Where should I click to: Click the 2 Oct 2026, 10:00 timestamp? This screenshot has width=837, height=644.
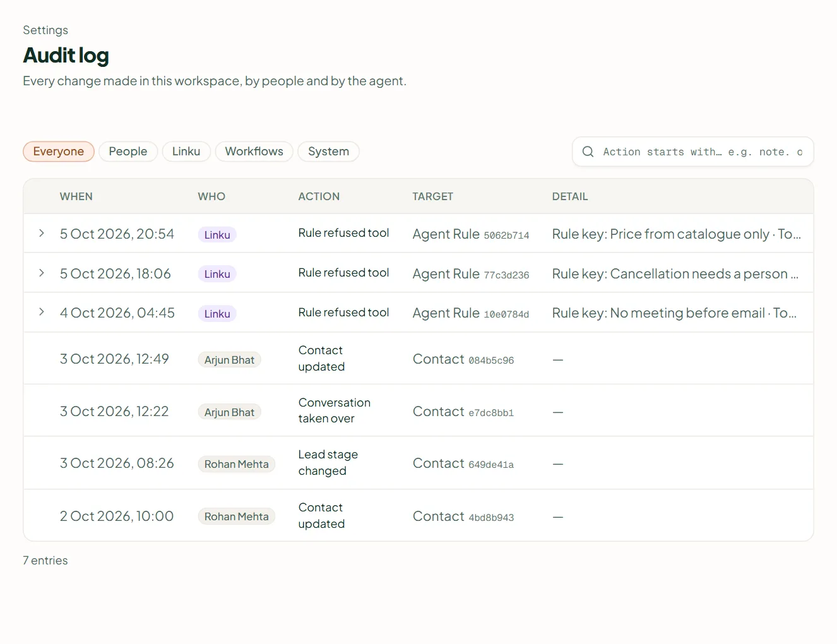[x=117, y=516]
